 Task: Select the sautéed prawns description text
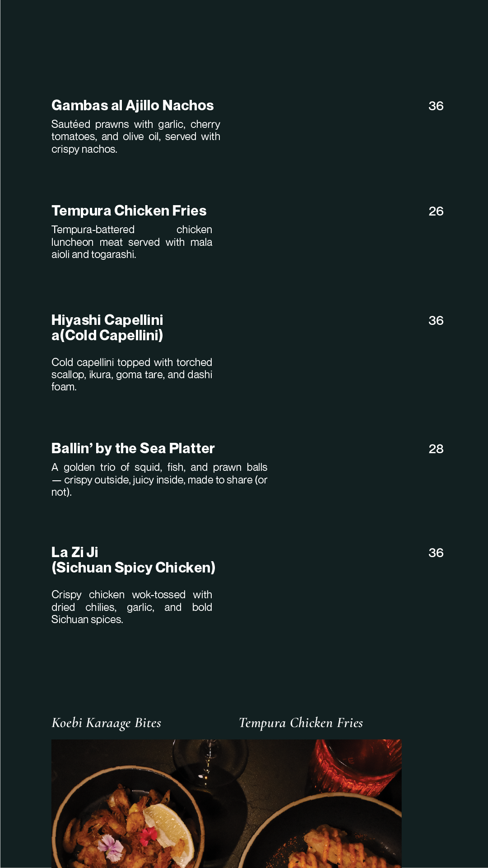135,136
